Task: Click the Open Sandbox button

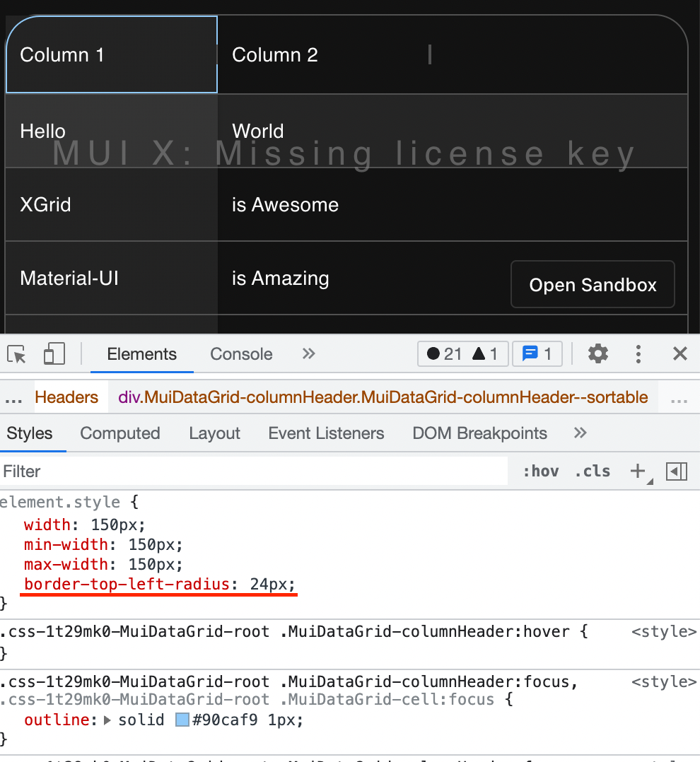Action: click(593, 284)
